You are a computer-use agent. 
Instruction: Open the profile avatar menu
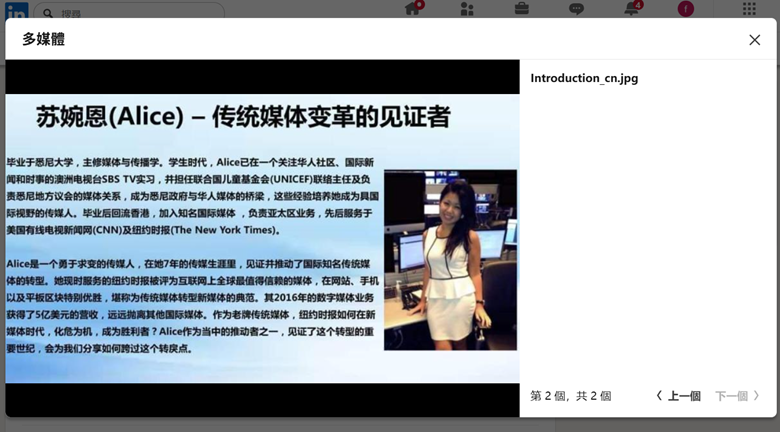[x=685, y=9]
